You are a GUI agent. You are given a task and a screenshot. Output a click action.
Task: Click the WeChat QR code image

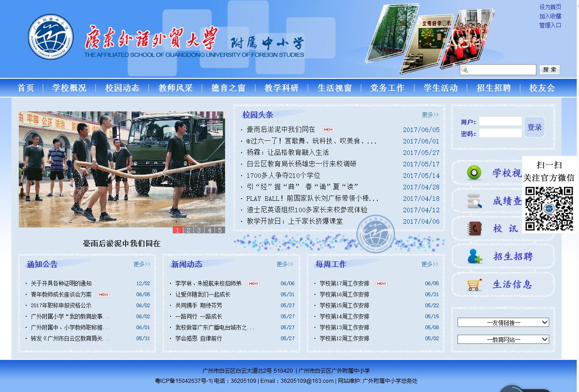(549, 209)
